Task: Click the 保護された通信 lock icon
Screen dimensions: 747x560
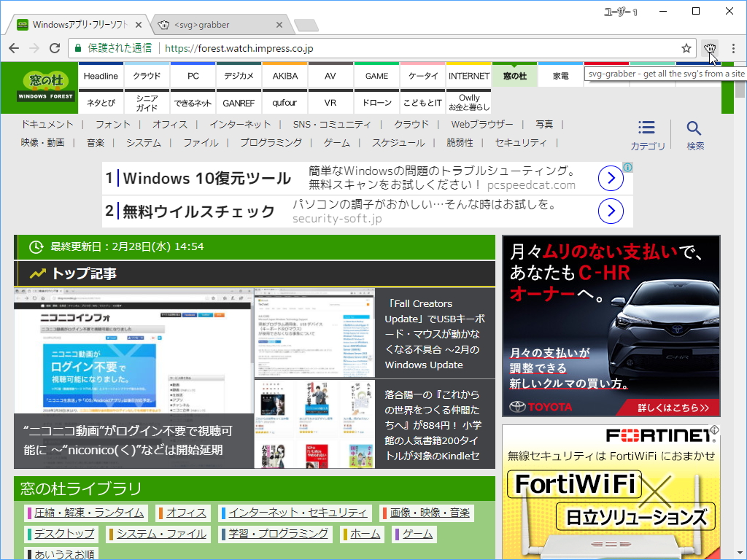Action: [77, 47]
